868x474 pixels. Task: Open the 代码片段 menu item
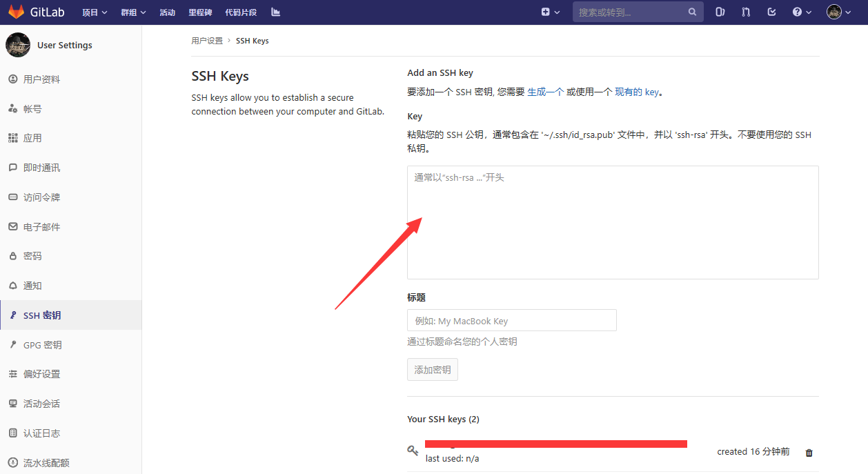click(x=241, y=11)
